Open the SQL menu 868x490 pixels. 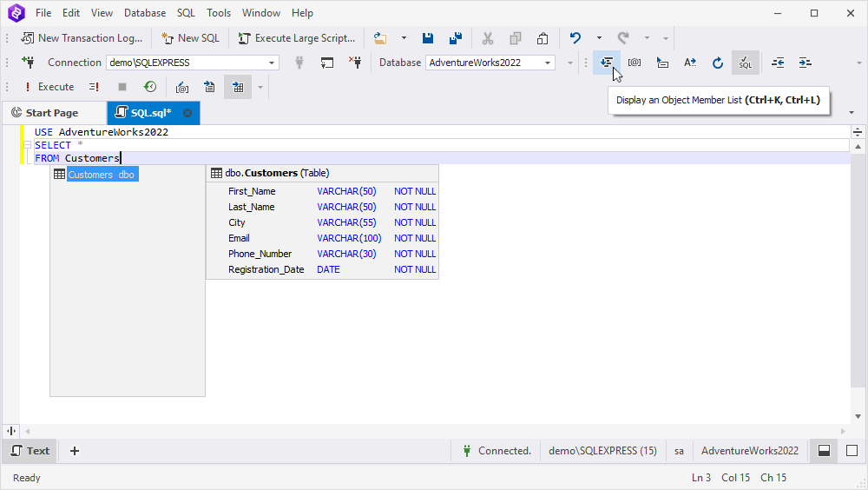point(186,13)
